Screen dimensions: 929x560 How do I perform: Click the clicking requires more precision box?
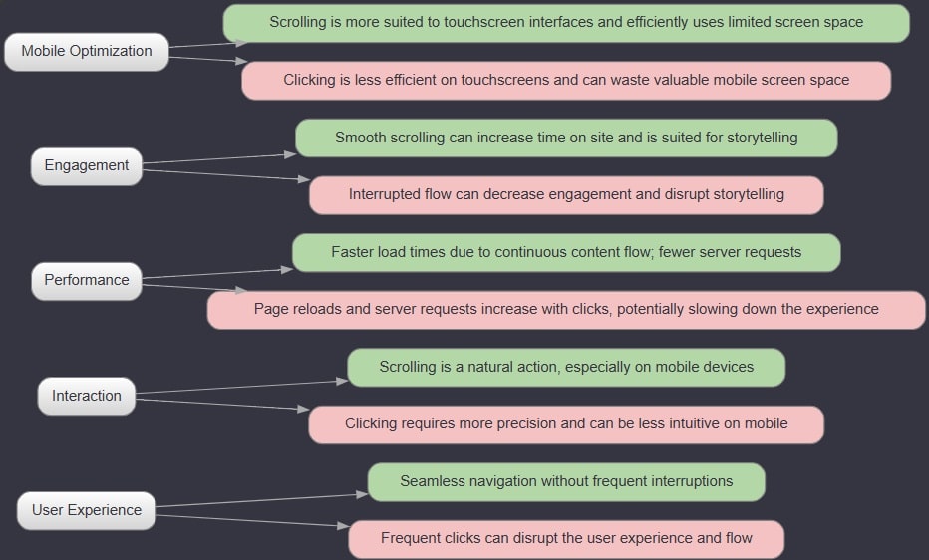pos(566,424)
